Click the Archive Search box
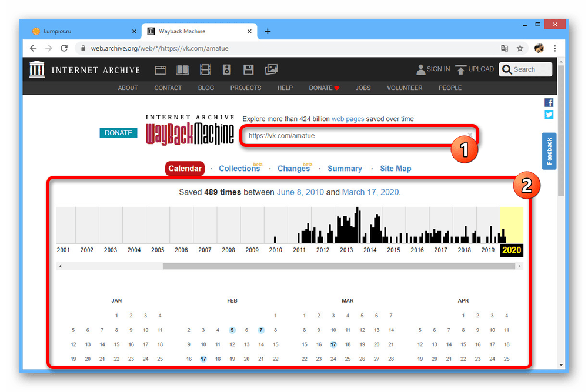The width and height of the screenshot is (588, 392). click(525, 69)
